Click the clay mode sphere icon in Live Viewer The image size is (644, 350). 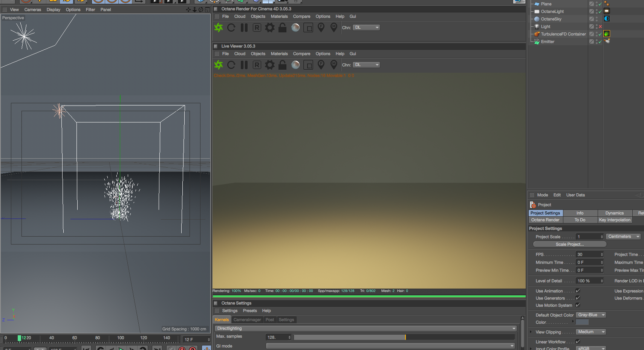(295, 65)
